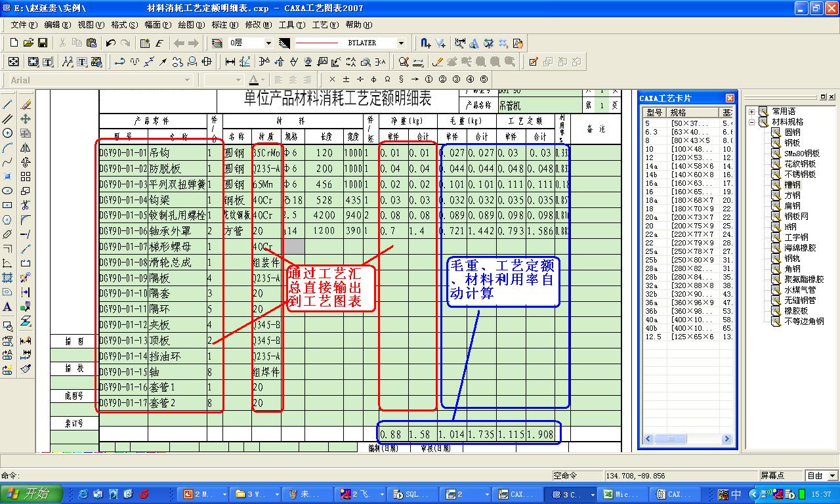Screen dimensions: 840x504
Task: Click the Paste clipboard icon
Action: click(x=92, y=43)
